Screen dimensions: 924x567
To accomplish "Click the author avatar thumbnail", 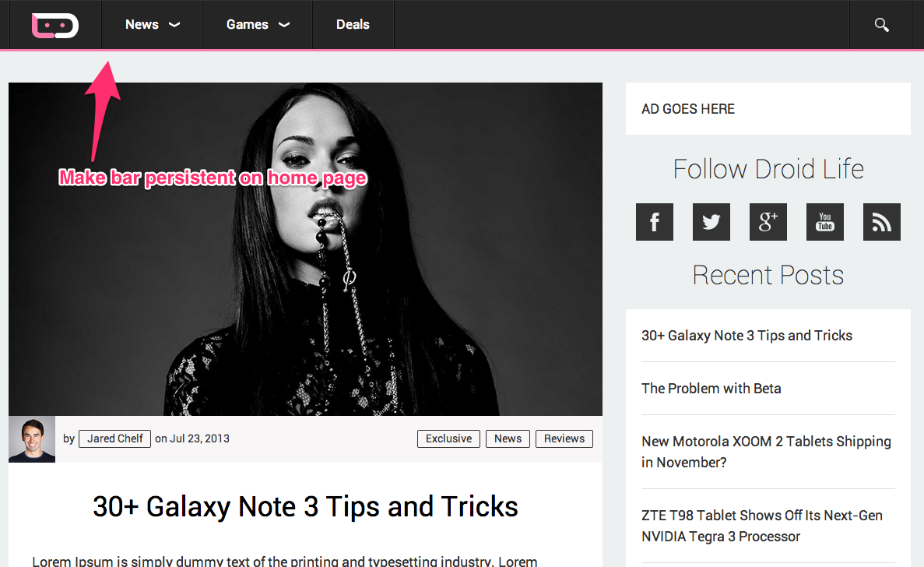I will pyautogui.click(x=32, y=439).
